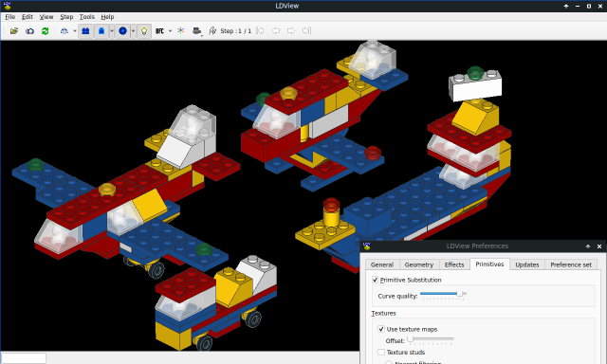Toggle lighting with the light bulb icon

pos(144,31)
